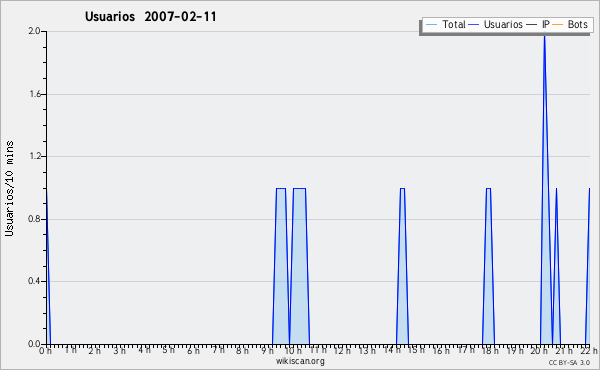600x370 pixels.
Task: Click the CC BY-SA 3.0 license text
Action: click(x=569, y=362)
